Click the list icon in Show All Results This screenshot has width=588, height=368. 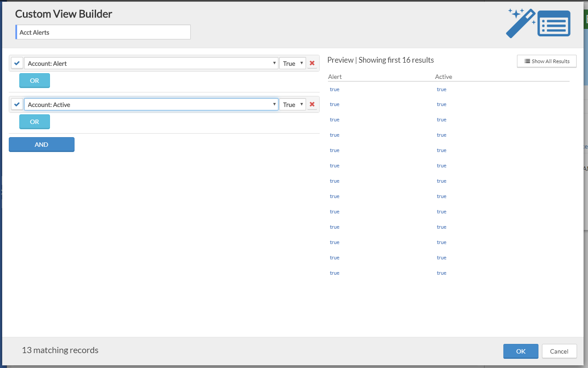(x=527, y=61)
